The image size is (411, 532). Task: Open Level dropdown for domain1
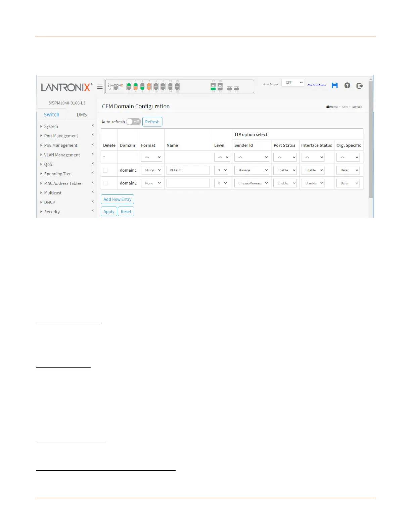222,170
